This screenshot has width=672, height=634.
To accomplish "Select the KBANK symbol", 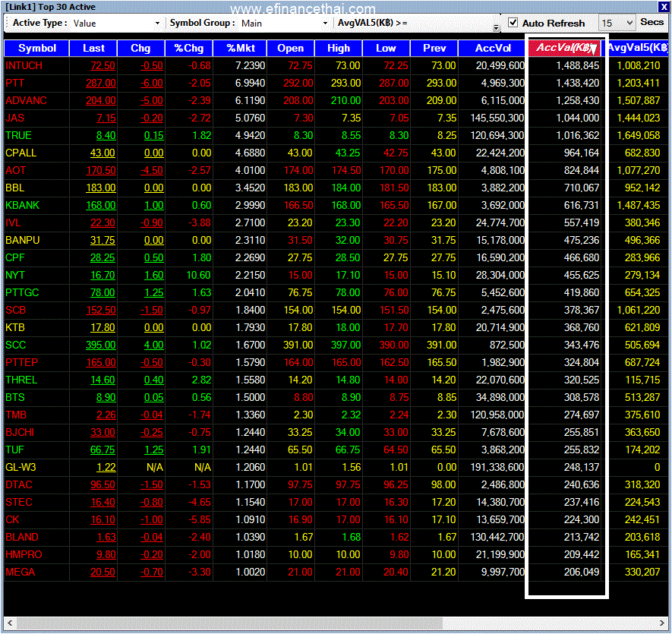I will 23,205.
